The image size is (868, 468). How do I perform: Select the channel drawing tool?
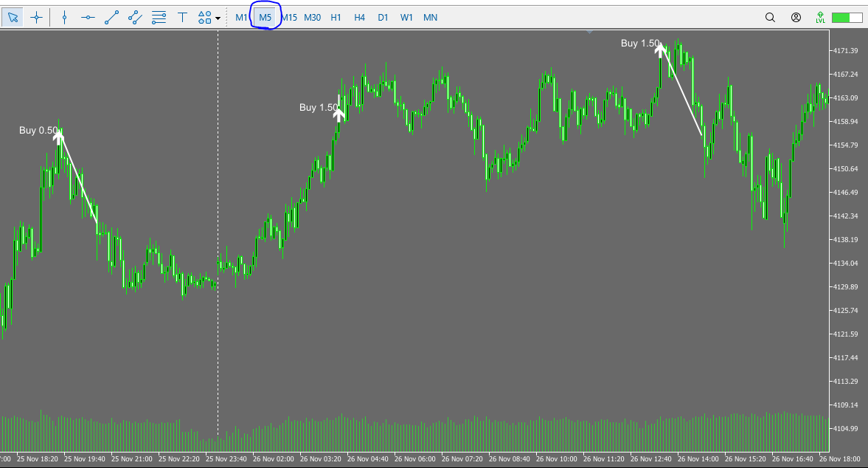[135, 17]
